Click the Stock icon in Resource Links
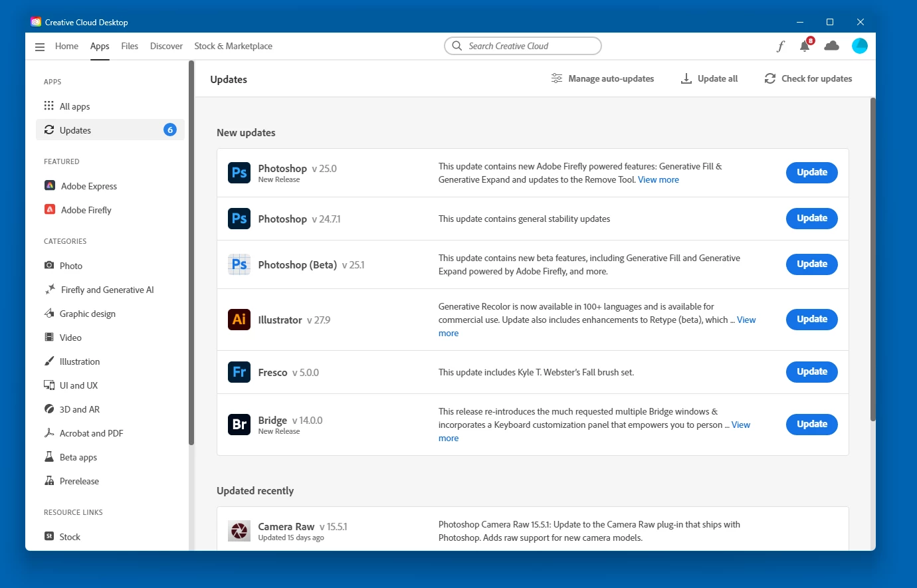 click(49, 536)
